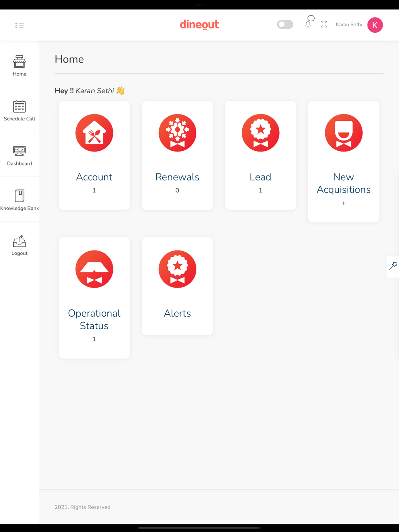Flip the header toggle switch
This screenshot has height=532, width=399.
tap(285, 24)
